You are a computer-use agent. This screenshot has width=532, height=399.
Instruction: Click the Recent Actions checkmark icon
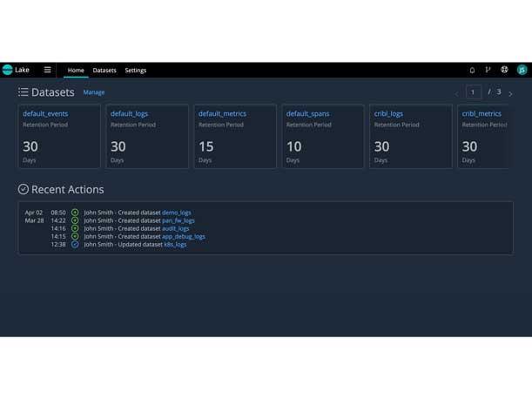(24, 189)
